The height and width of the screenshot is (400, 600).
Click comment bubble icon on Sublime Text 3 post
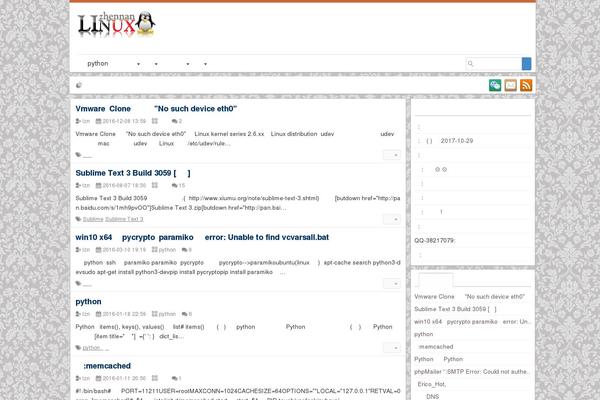point(174,185)
